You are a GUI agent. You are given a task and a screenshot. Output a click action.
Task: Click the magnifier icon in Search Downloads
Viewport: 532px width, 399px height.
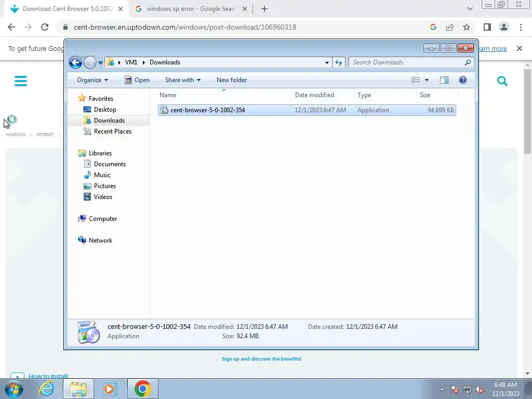[x=468, y=62]
